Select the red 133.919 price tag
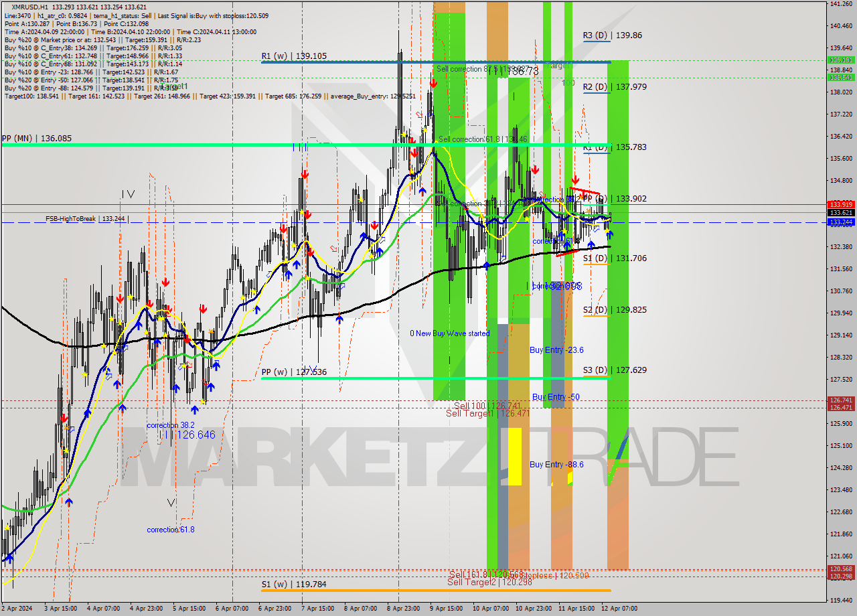The width and height of the screenshot is (857, 616). (x=841, y=204)
